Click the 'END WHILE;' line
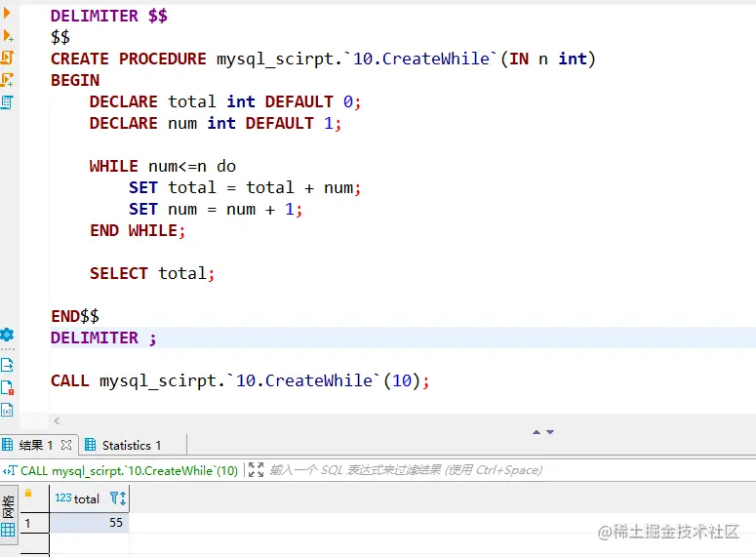 (x=138, y=230)
